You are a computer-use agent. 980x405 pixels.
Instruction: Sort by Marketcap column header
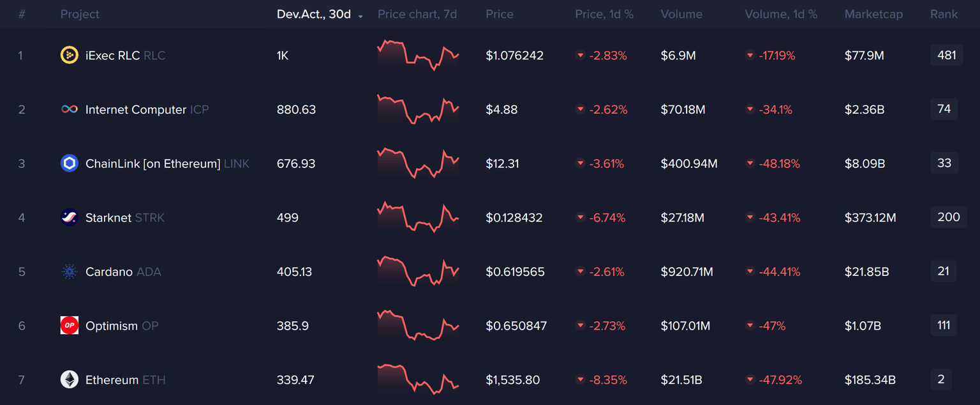pyautogui.click(x=873, y=14)
